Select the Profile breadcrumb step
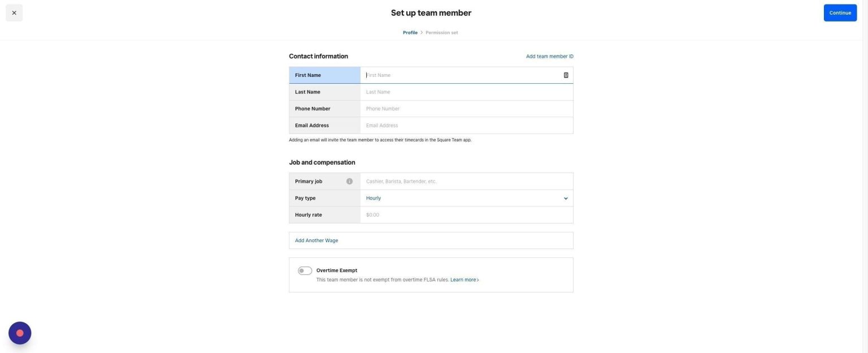The width and height of the screenshot is (868, 353). (410, 32)
